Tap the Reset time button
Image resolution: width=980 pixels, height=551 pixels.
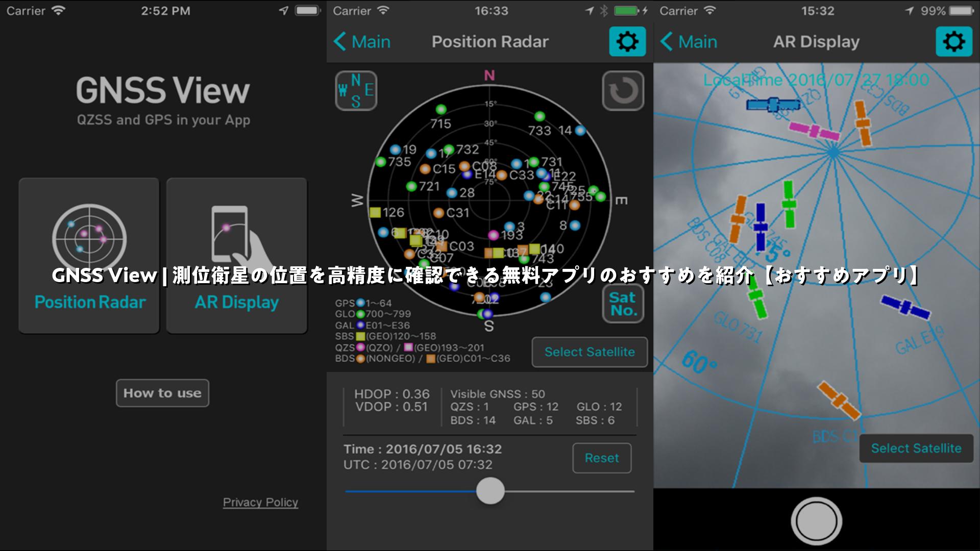pos(602,458)
